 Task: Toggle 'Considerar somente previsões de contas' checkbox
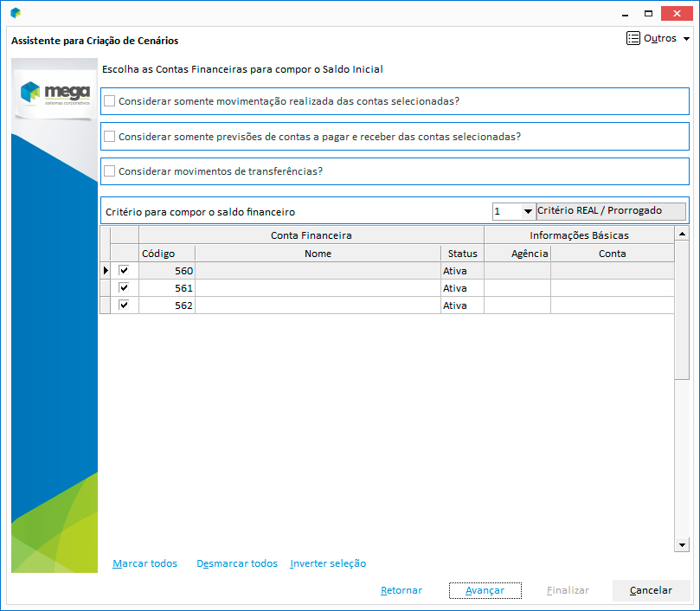(x=110, y=137)
